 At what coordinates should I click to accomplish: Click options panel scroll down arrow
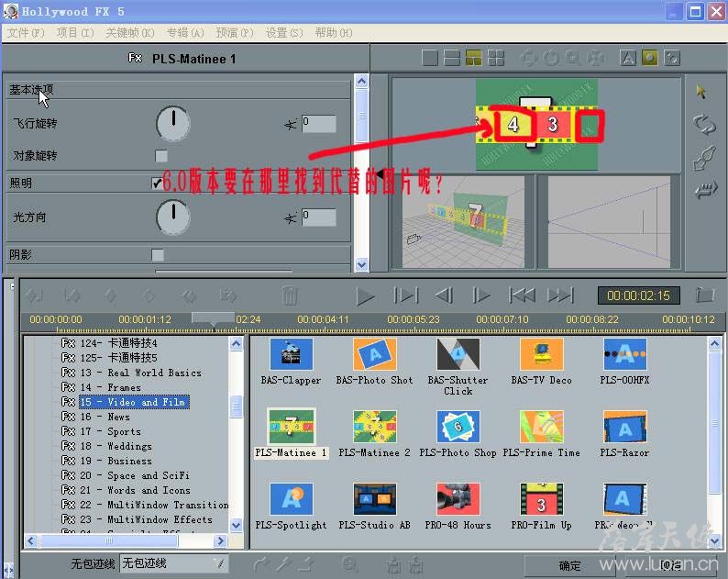[x=361, y=264]
